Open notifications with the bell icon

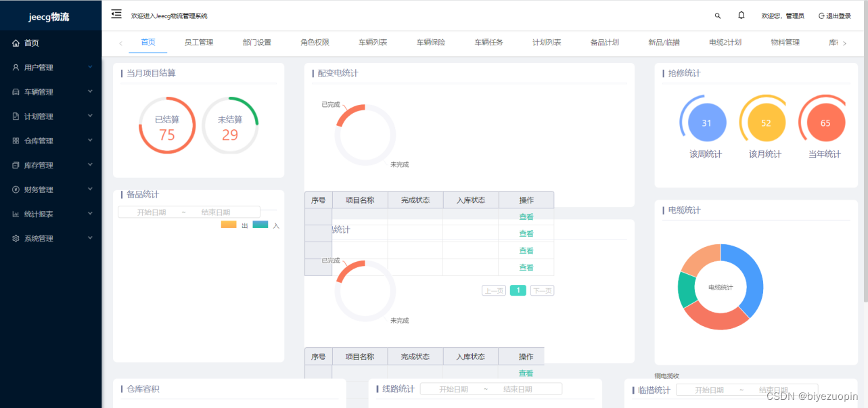(741, 15)
